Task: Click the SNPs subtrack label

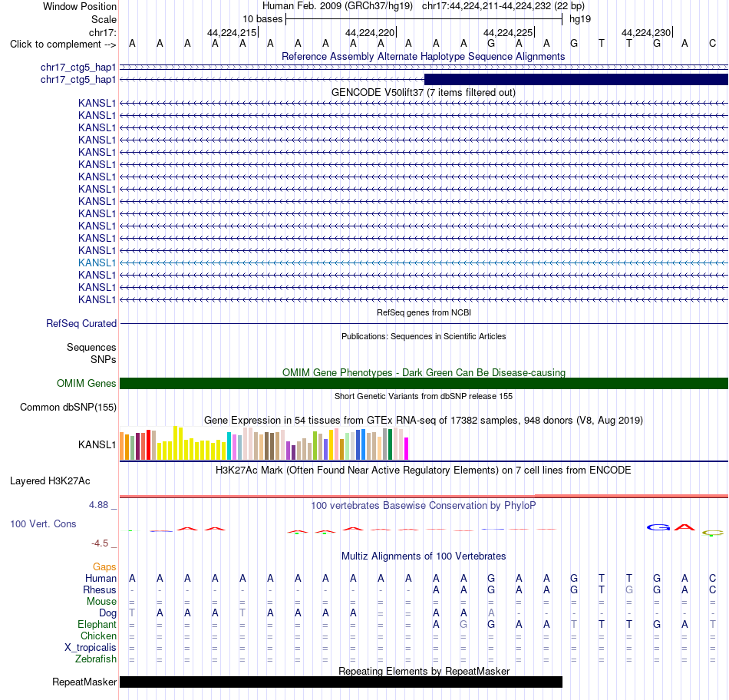Action: pos(104,359)
